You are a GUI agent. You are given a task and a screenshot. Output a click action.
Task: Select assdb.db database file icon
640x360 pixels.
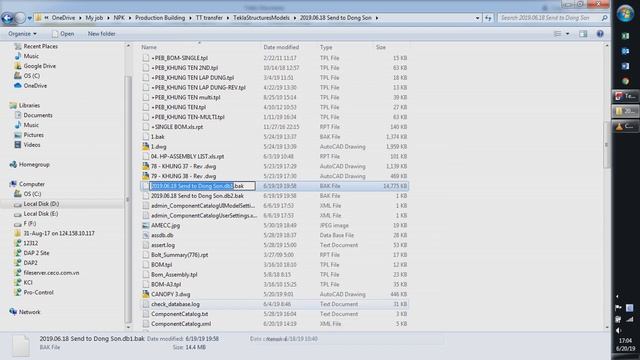tap(146, 235)
